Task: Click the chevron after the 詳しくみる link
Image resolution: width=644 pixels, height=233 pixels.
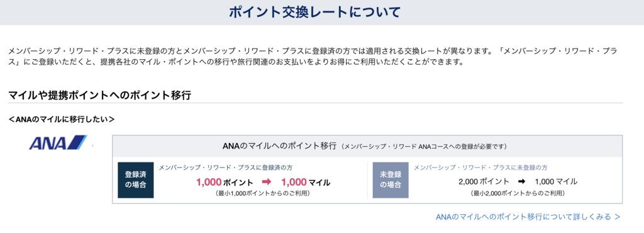Action: click(617, 217)
